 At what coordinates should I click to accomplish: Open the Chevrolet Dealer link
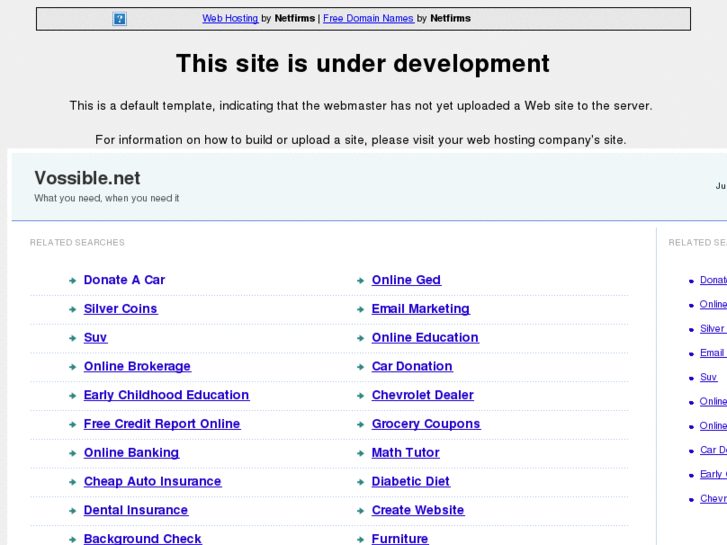(x=423, y=395)
